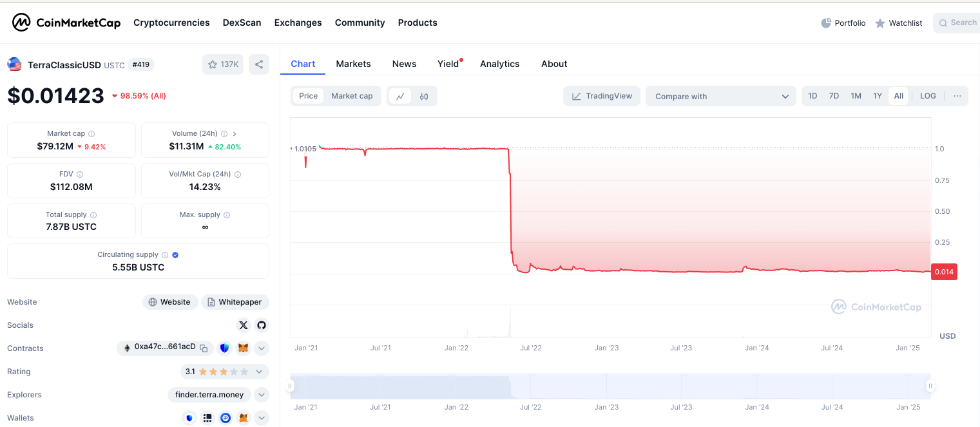Open finder.terra.money explorer link
This screenshot has width=980, height=427.
click(x=209, y=395)
